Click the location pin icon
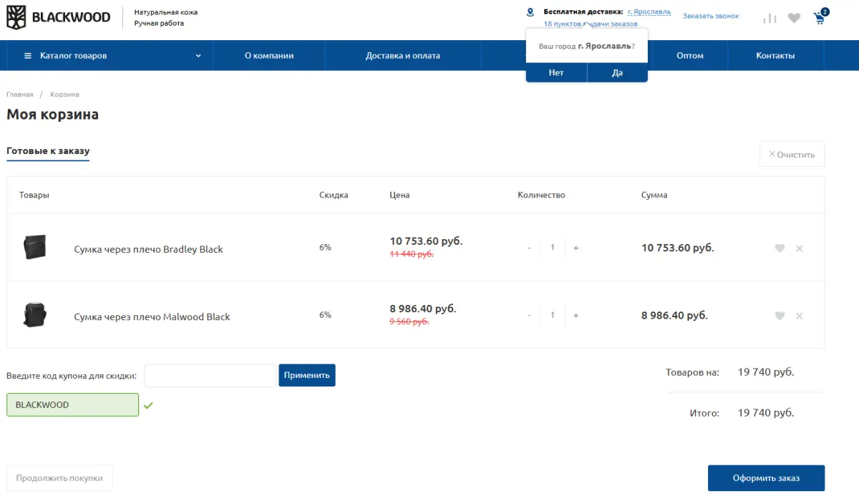Screen dimensions: 859x504 (x=530, y=12)
